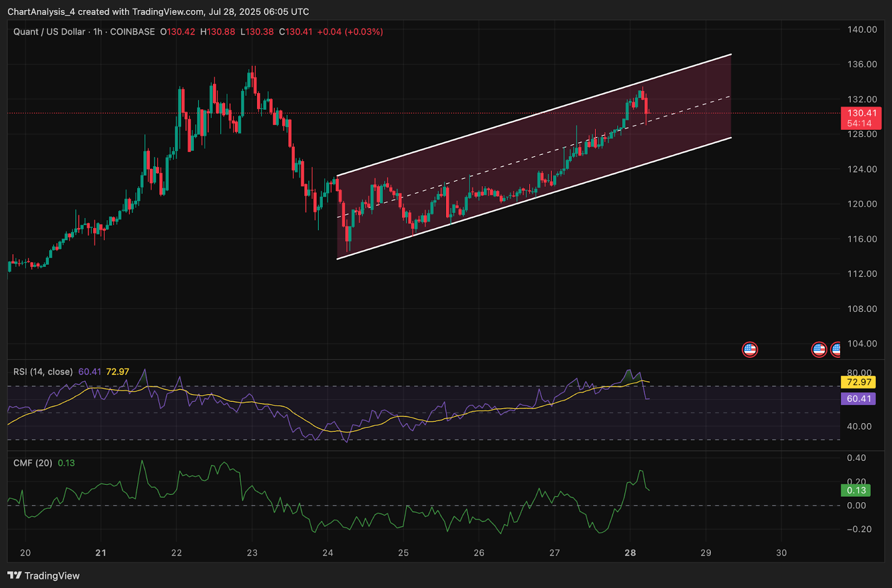892x588 pixels.
Task: Select the RSI (14, close) indicator title
Action: 43,372
